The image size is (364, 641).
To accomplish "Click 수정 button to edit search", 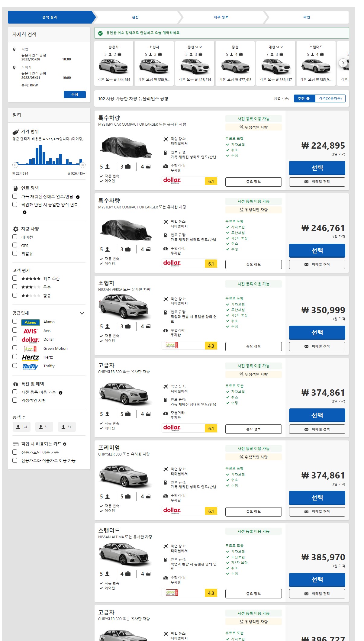I will tap(75, 95).
